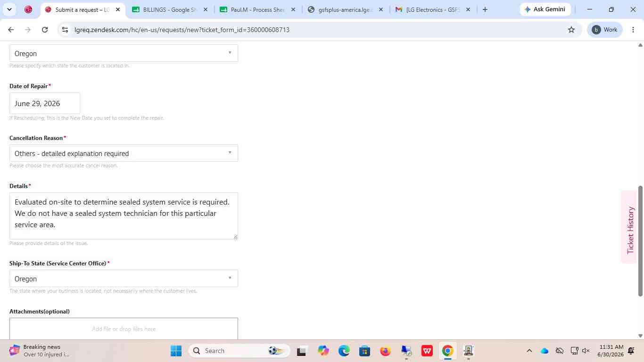Click the Date of Repair field
This screenshot has width=644, height=362.
(x=45, y=103)
